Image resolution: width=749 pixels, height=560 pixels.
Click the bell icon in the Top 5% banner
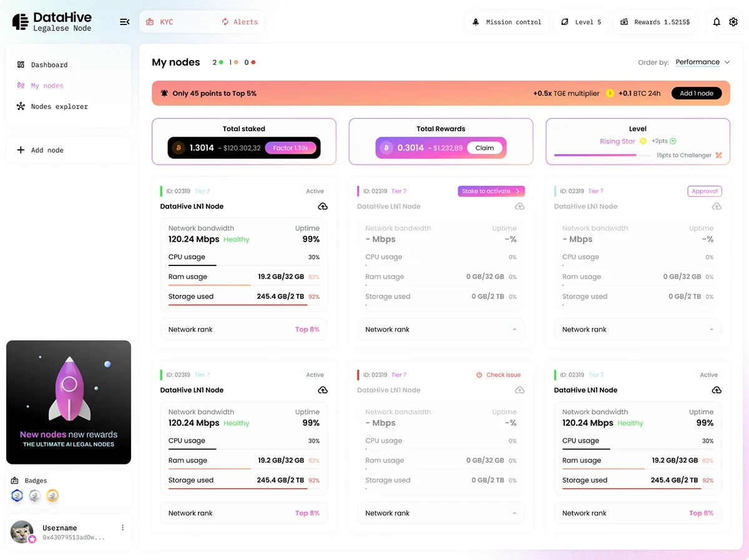[x=164, y=93]
